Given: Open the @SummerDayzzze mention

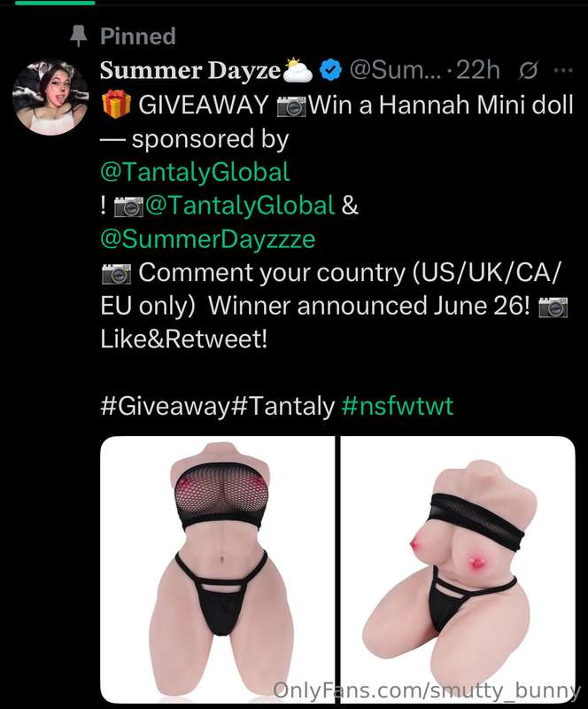Looking at the screenshot, I should 207,238.
